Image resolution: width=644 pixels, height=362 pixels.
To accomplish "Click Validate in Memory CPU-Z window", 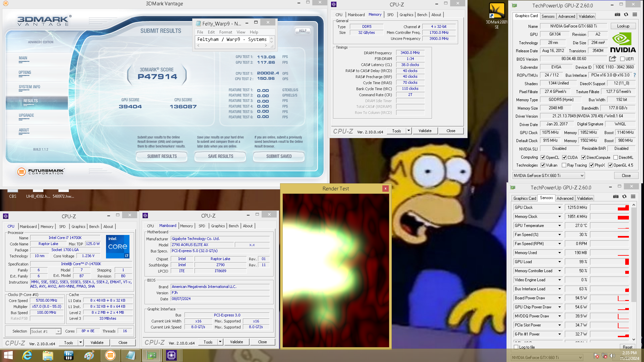I will pyautogui.click(x=425, y=131).
